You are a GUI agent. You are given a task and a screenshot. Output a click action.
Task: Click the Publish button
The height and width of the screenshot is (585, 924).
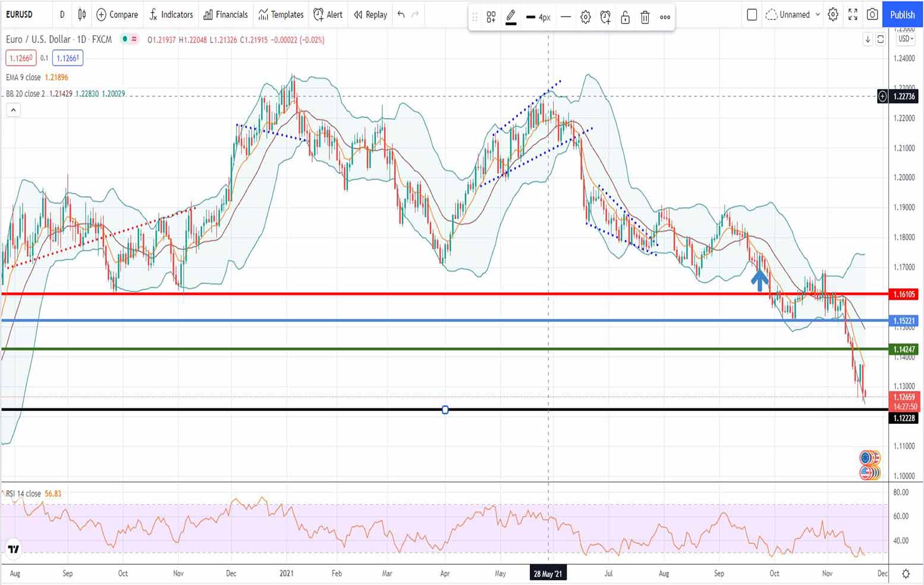coord(902,14)
